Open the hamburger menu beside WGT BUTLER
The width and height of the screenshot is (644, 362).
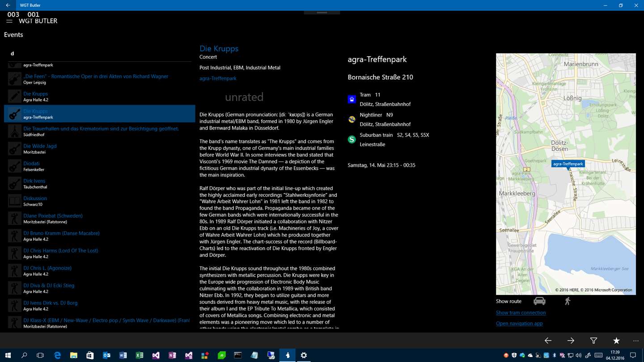[9, 21]
